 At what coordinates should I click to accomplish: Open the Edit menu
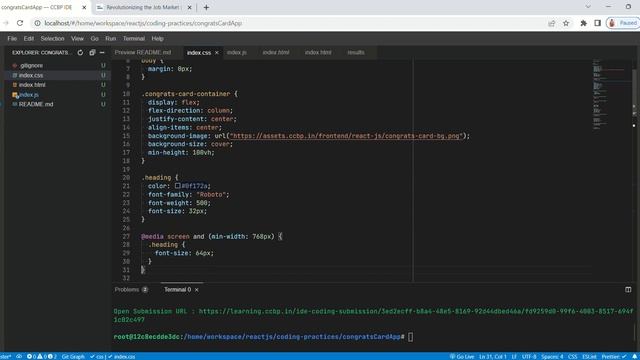(29, 39)
